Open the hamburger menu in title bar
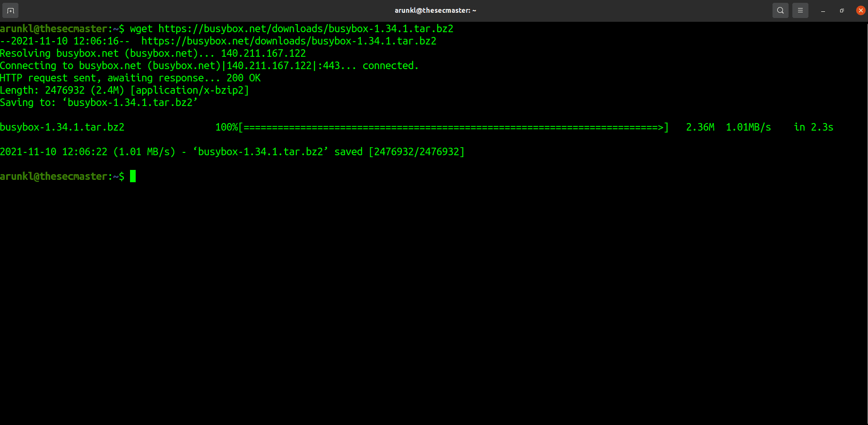868x425 pixels. (800, 10)
